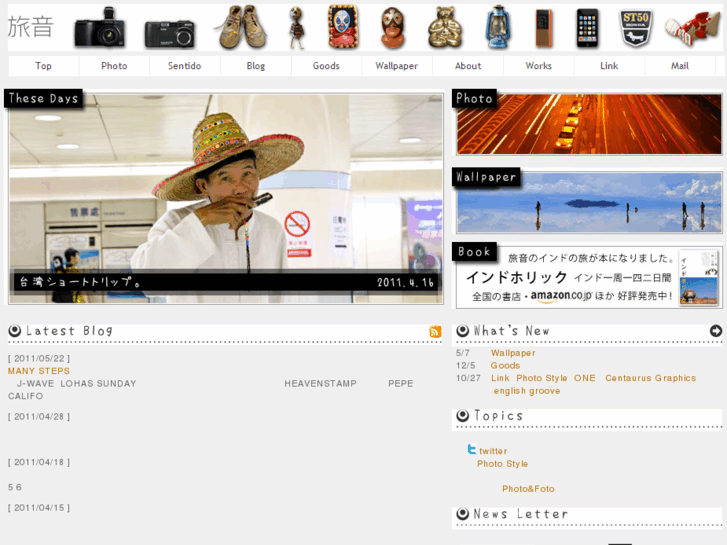Viewport: 727px width, 545px height.
Task: Click the Centaurus Graphics link
Action: [x=650, y=378]
